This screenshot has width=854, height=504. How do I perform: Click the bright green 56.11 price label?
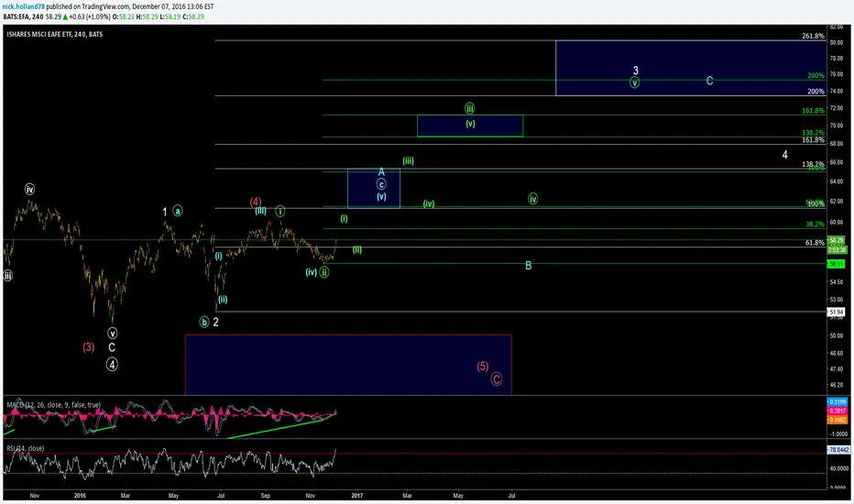point(836,264)
